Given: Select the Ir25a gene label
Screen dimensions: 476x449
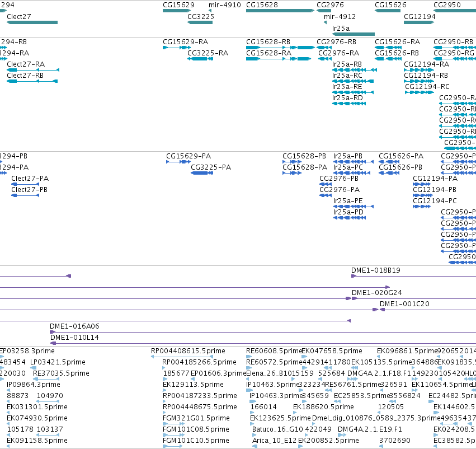Looking at the screenshot, I should [x=341, y=28].
